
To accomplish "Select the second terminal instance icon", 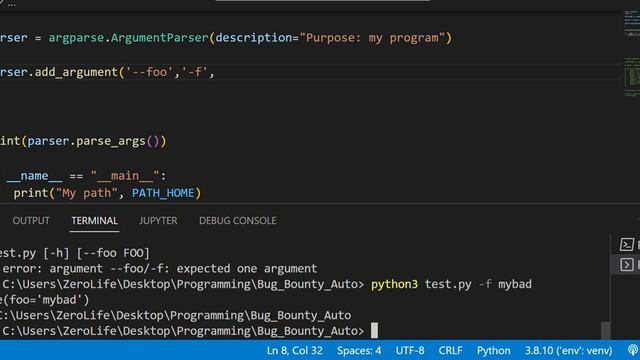I will pyautogui.click(x=627, y=264).
